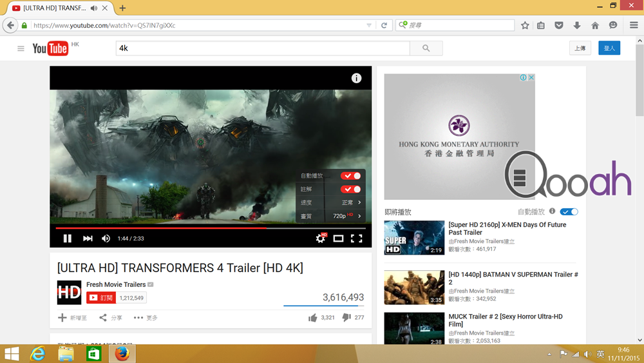Image resolution: width=644 pixels, height=363 pixels.
Task: Click the YouTube search magnifier button
Action: 426,48
